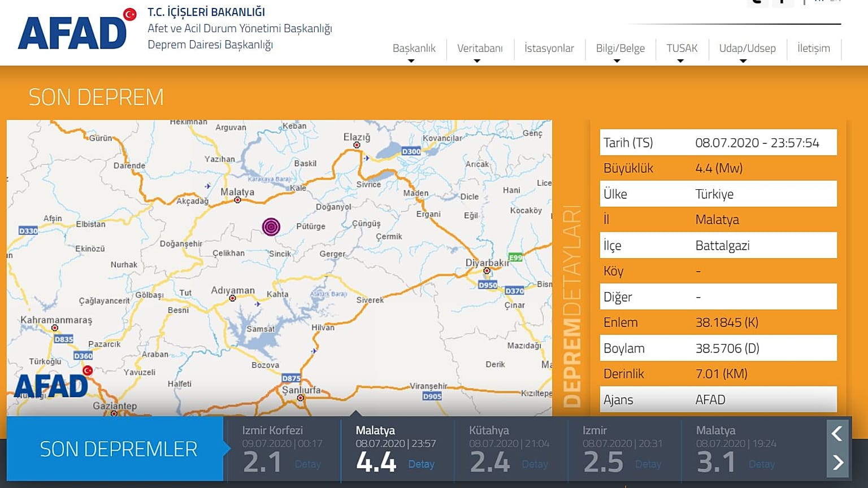
Task: Click the D360 road badge near Pazarcık
Action: (x=83, y=356)
